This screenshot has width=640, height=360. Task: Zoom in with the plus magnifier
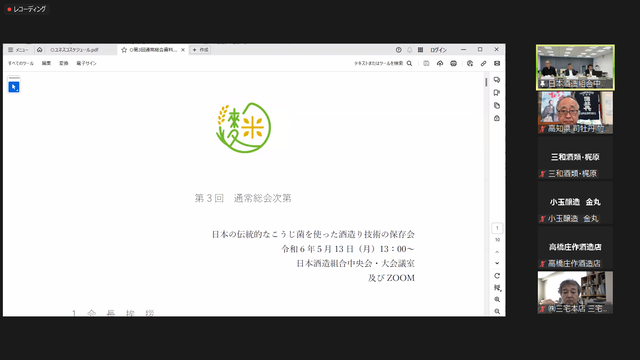[x=497, y=300]
